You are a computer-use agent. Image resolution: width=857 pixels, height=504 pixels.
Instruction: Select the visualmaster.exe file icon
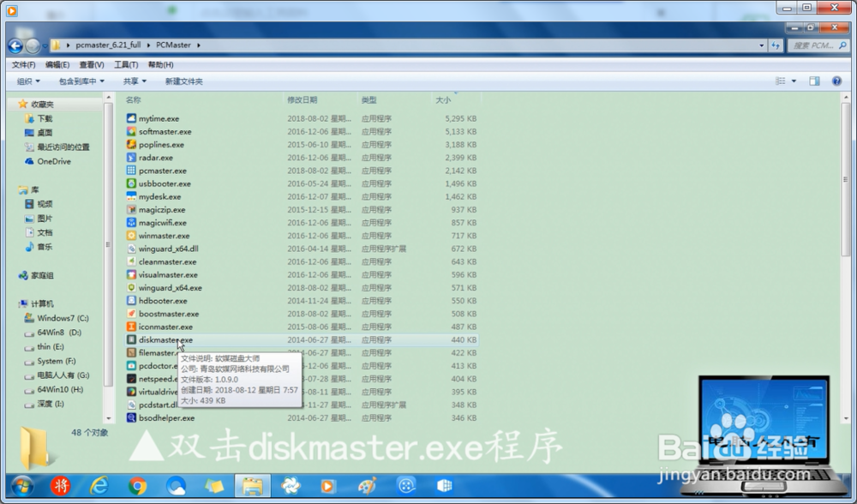(131, 274)
